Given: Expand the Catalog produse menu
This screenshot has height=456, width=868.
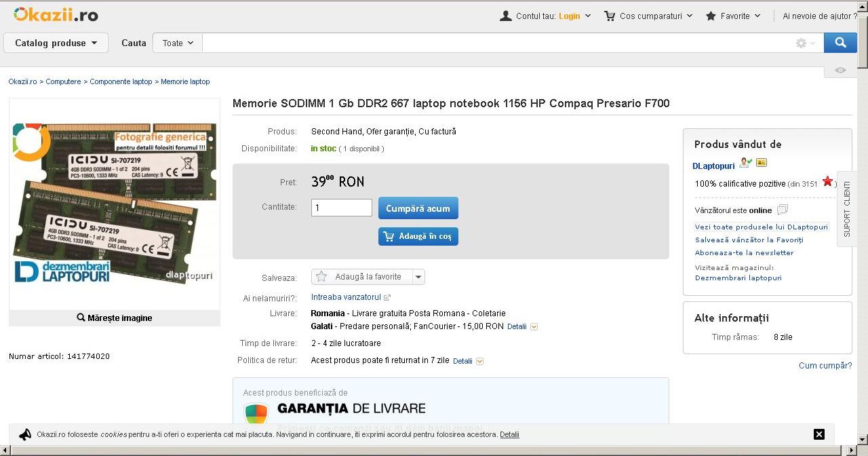Looking at the screenshot, I should tap(56, 43).
